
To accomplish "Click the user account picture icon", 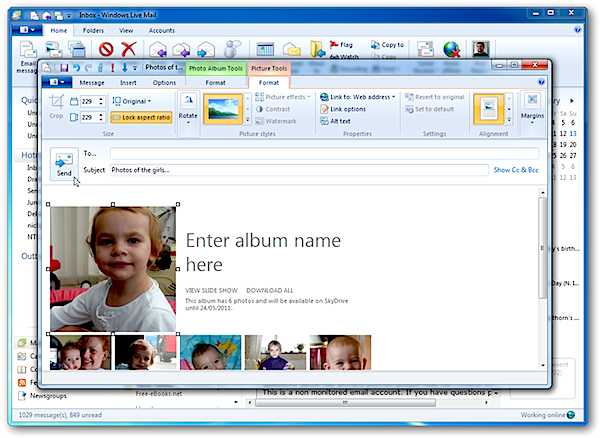I will (480, 49).
